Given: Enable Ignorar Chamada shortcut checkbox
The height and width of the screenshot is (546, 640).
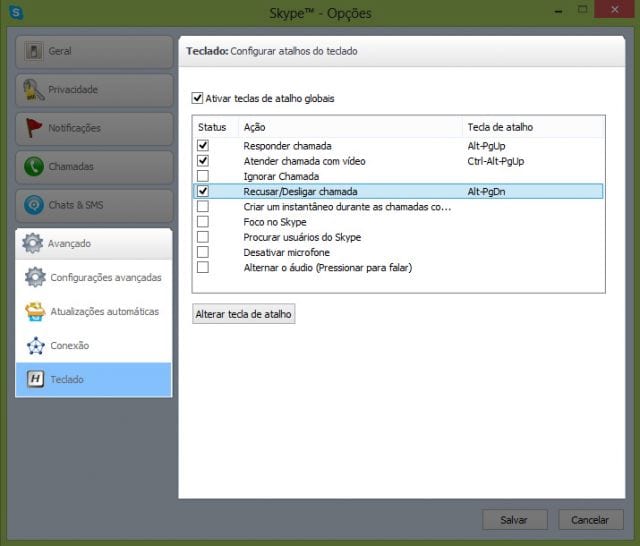Looking at the screenshot, I should pos(203,176).
